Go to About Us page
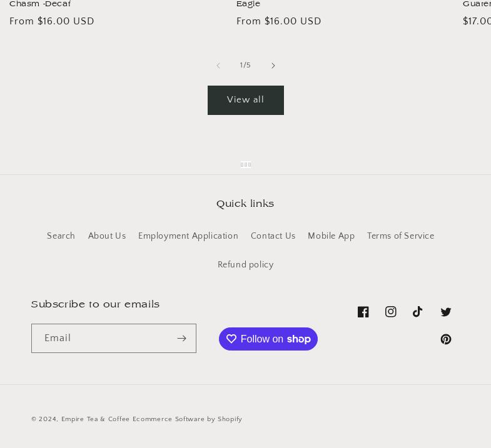 pos(107,236)
